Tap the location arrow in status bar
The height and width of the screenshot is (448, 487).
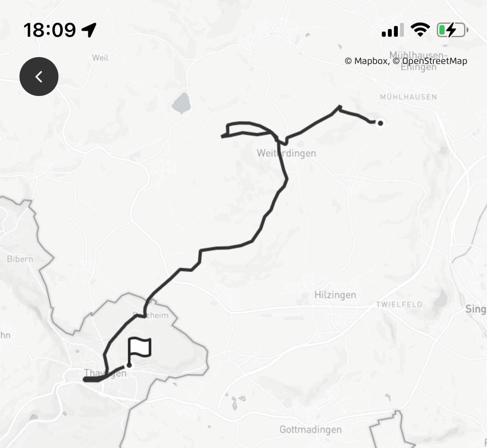pos(89,30)
